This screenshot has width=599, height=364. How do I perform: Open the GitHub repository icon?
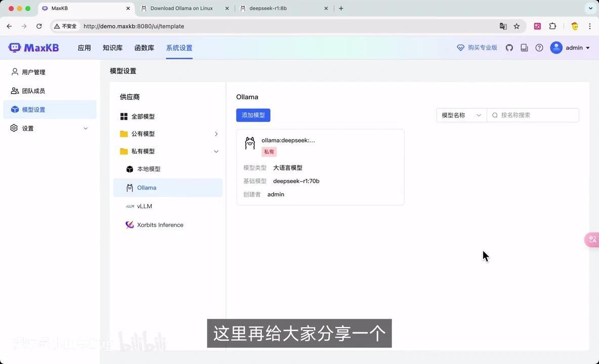[x=509, y=48]
